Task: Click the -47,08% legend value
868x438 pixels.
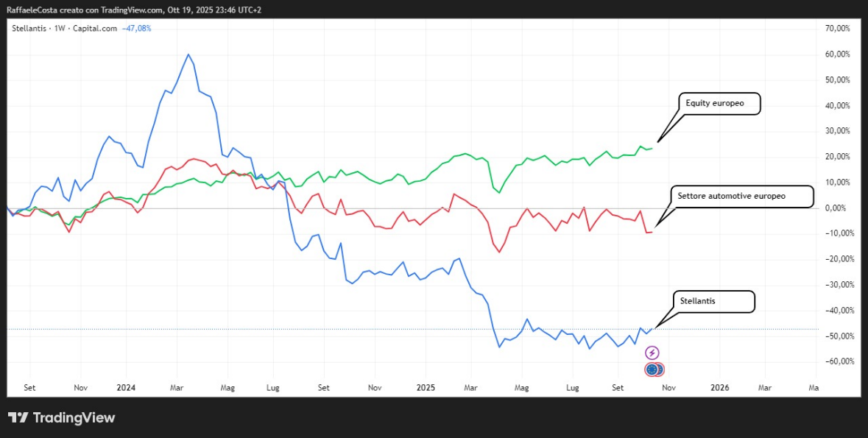Action: point(136,28)
